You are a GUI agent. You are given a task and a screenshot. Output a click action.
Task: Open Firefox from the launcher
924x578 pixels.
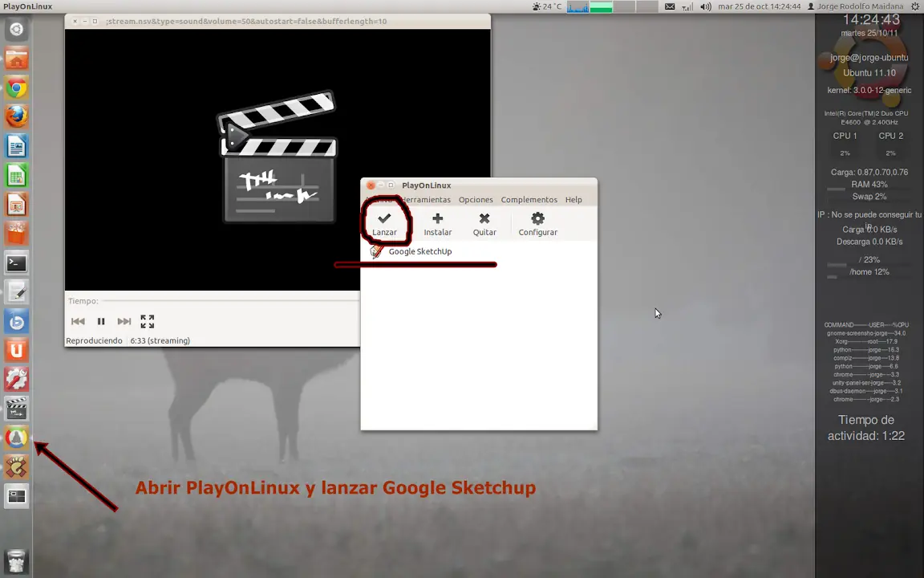click(17, 117)
